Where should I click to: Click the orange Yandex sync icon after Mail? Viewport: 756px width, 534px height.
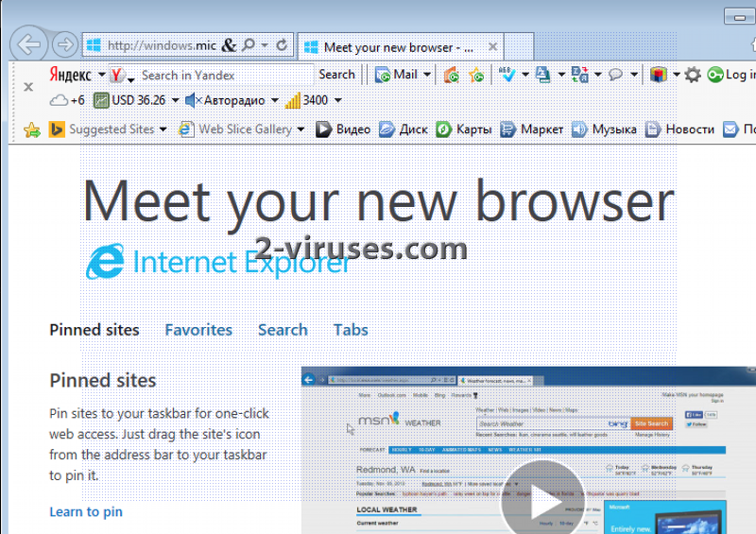452,75
